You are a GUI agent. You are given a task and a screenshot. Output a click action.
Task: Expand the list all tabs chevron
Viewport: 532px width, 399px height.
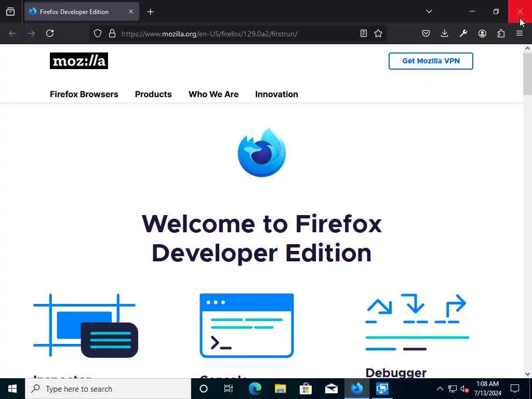tap(429, 11)
